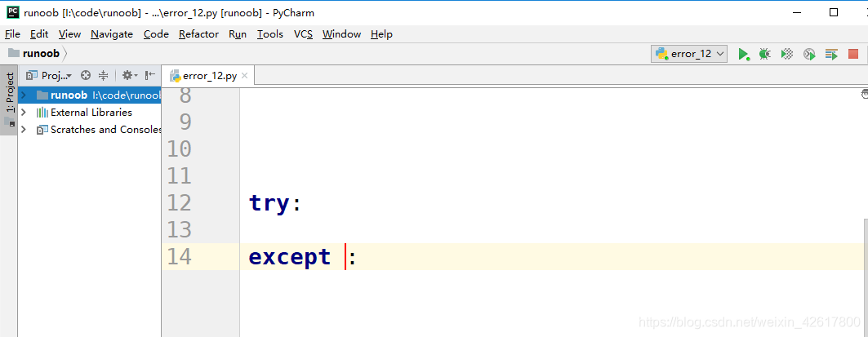
Task: Expand the Scratches and Consoles node
Action: (23, 130)
